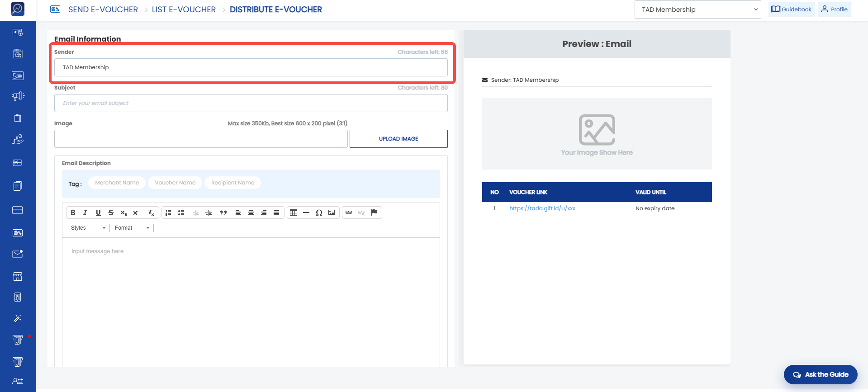868x392 pixels.
Task: Insert a numbered list
Action: click(x=168, y=213)
